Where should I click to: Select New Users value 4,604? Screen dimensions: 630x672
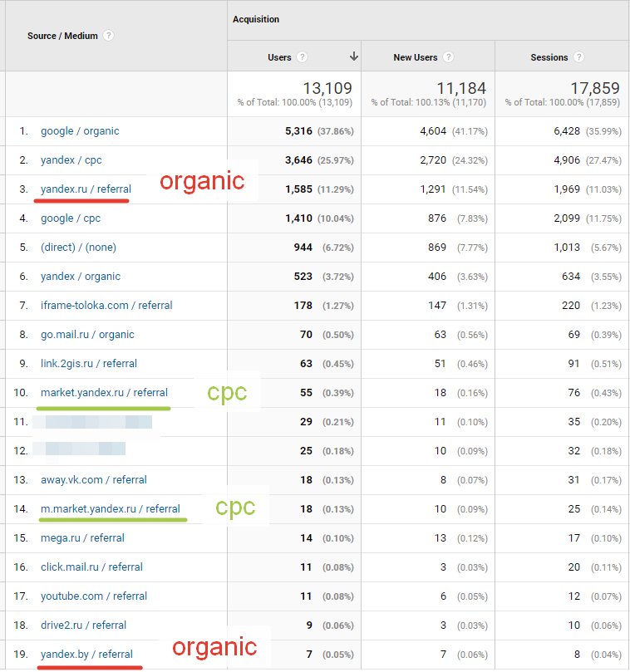[x=433, y=131]
